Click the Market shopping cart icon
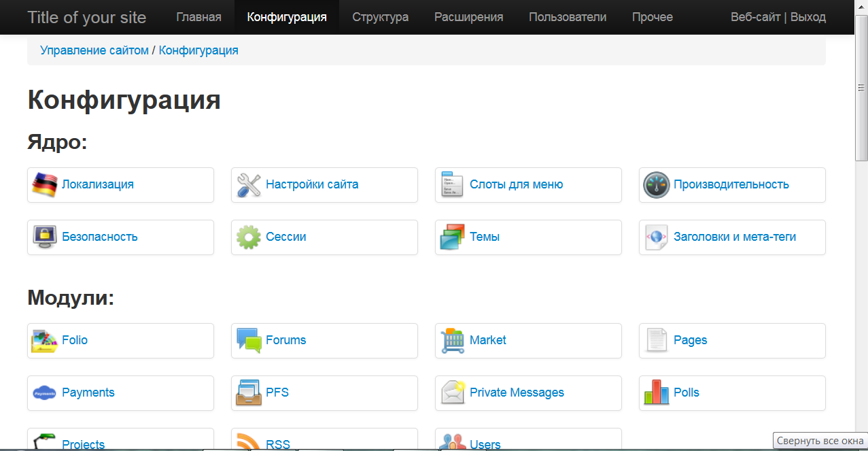 point(453,341)
